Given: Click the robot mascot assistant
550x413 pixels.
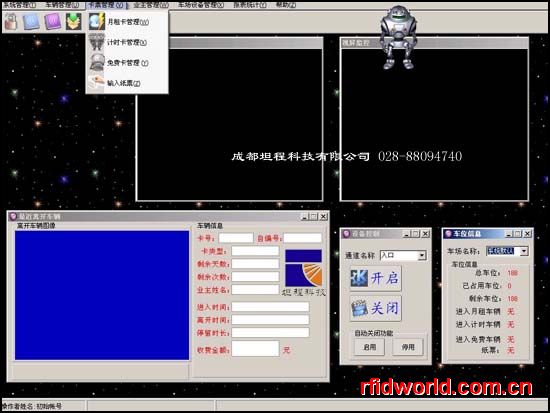Looking at the screenshot, I should click(x=398, y=37).
